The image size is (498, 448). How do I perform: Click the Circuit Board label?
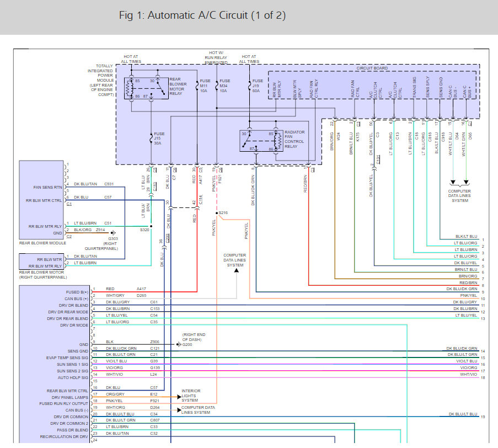pyautogui.click(x=373, y=68)
